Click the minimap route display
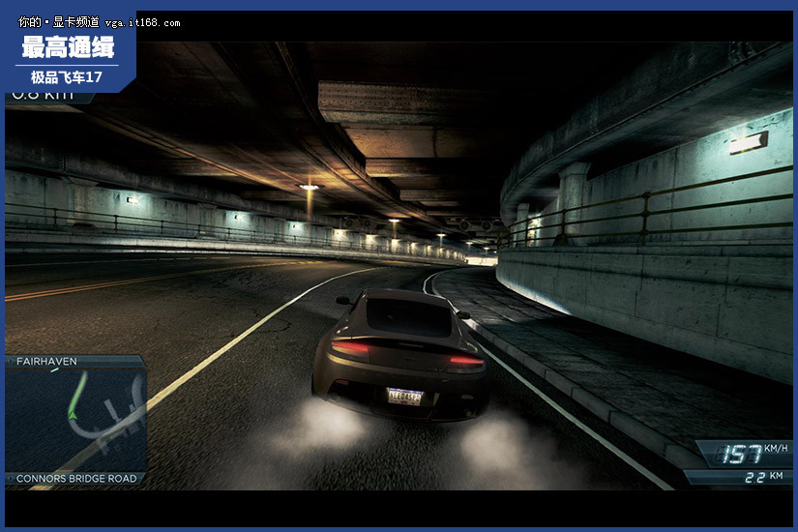 click(75, 420)
